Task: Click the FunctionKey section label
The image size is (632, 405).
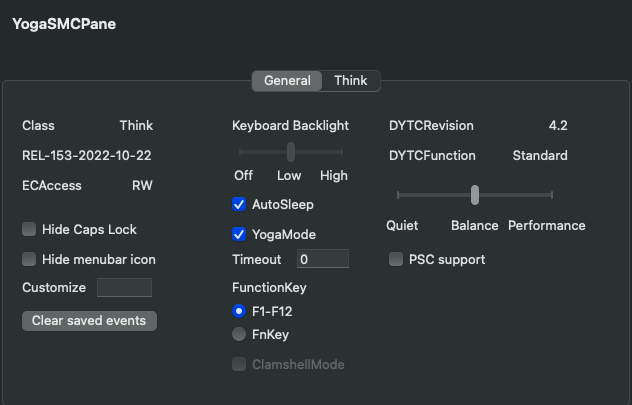Action: coord(269,288)
